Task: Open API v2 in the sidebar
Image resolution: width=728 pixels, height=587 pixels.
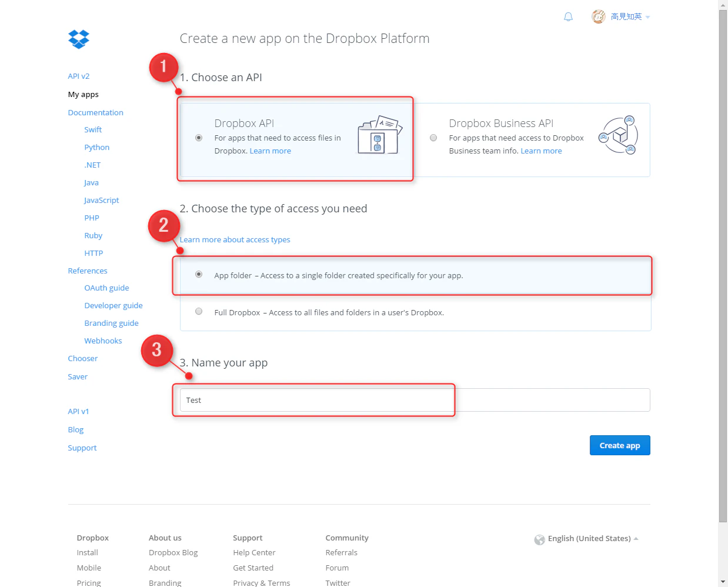Action: pyautogui.click(x=79, y=76)
